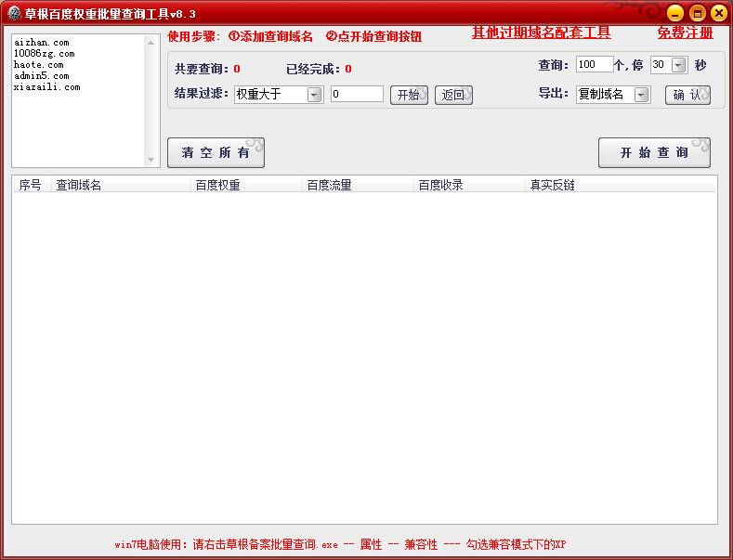Click the 开始 filter button
Image resolution: width=733 pixels, height=560 pixels.
click(x=409, y=95)
